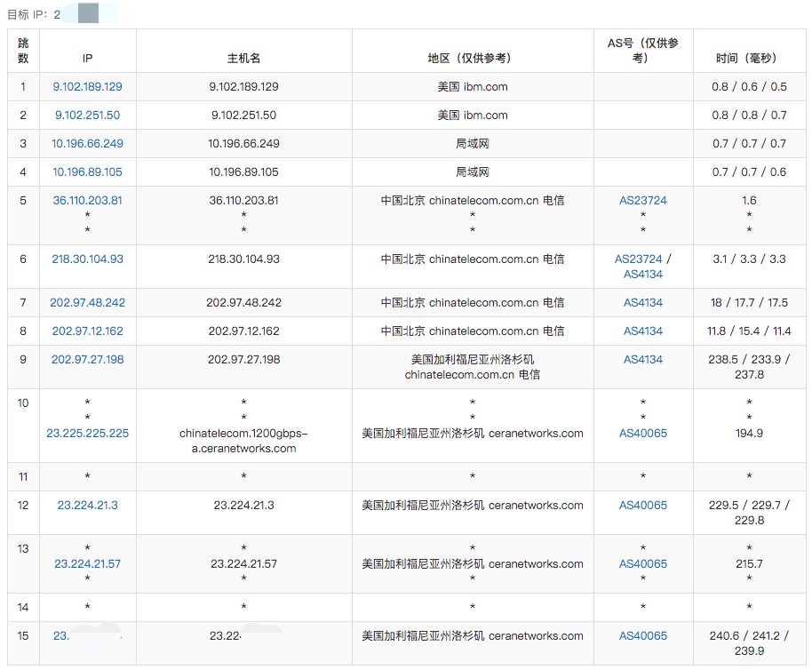Click the 23.225.225.225 IP link

coord(87,434)
